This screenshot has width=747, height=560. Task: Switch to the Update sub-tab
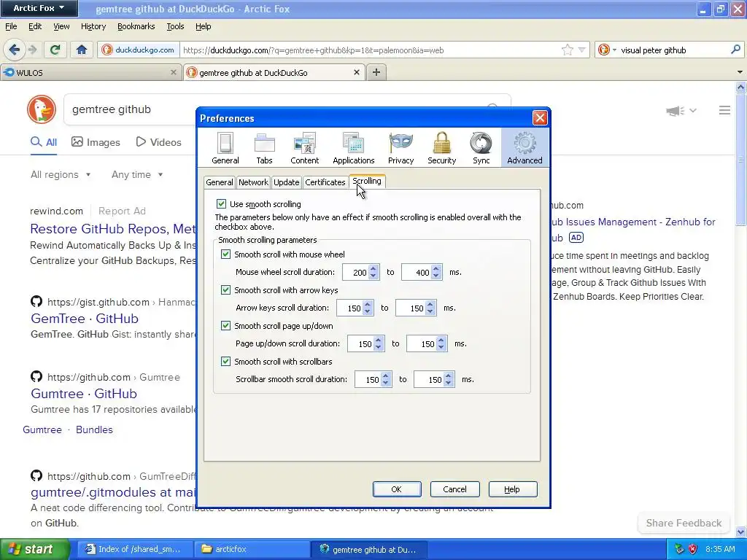click(x=286, y=182)
